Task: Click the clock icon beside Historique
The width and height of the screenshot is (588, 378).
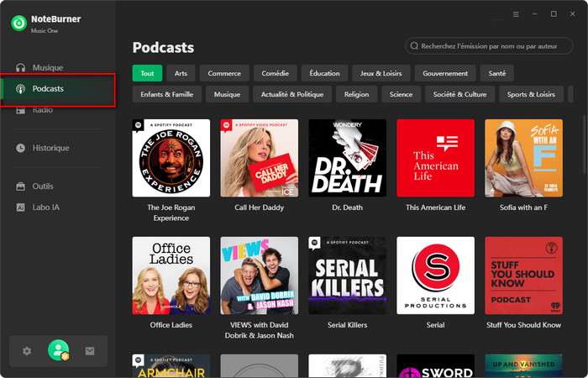Action: (20, 148)
